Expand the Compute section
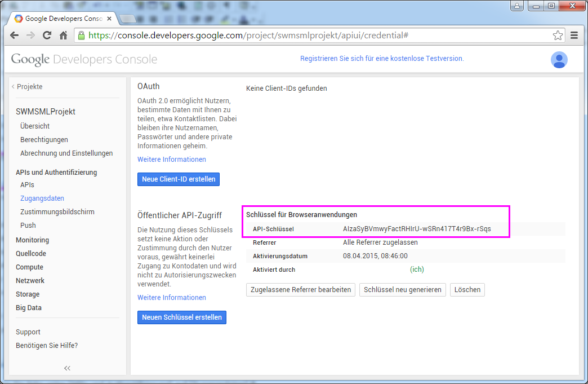The image size is (588, 384). click(29, 267)
